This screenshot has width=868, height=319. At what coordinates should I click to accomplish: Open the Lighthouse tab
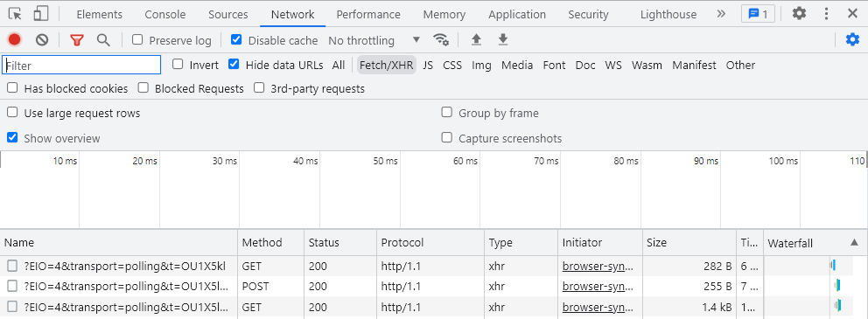point(668,14)
